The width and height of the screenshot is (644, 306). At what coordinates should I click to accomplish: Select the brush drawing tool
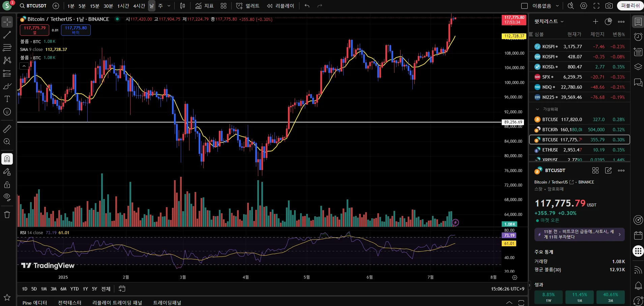pyautogui.click(x=7, y=86)
